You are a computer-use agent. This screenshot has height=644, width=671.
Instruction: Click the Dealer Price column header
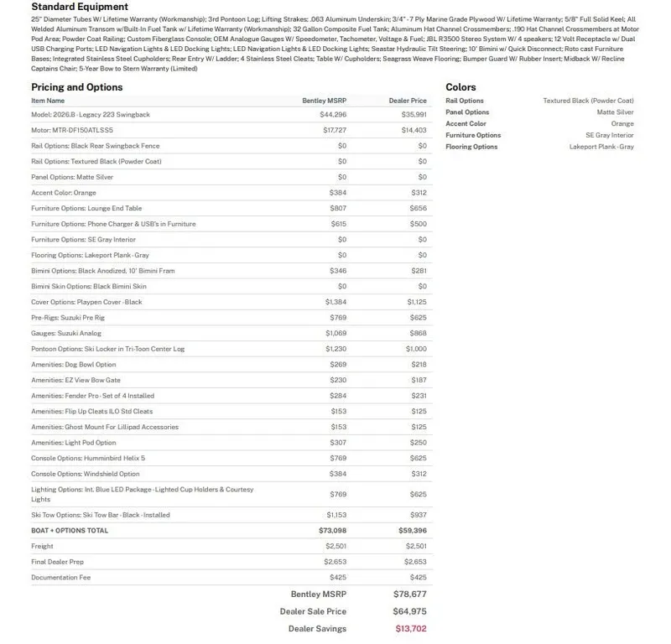click(408, 101)
